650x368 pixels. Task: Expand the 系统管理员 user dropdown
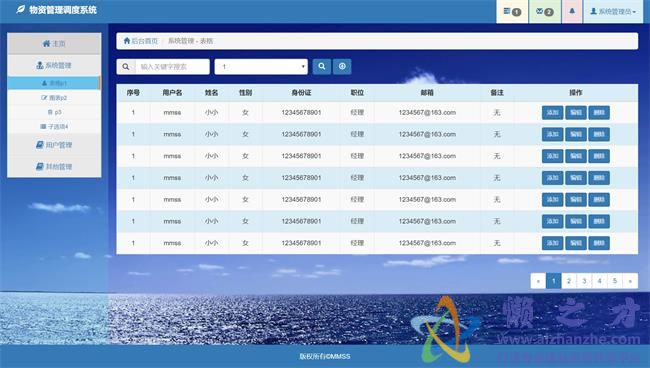tap(613, 12)
